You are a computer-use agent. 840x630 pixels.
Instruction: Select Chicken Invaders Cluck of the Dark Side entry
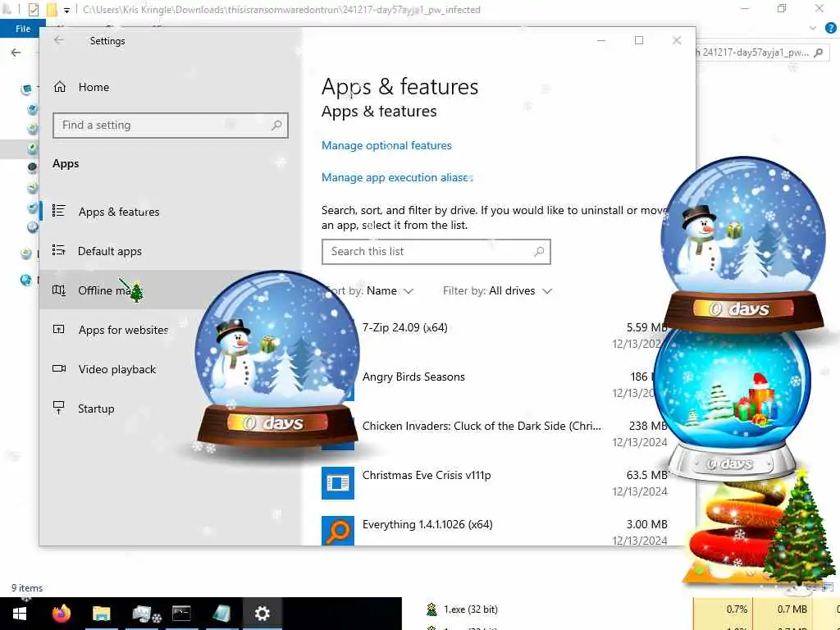tap(495, 434)
